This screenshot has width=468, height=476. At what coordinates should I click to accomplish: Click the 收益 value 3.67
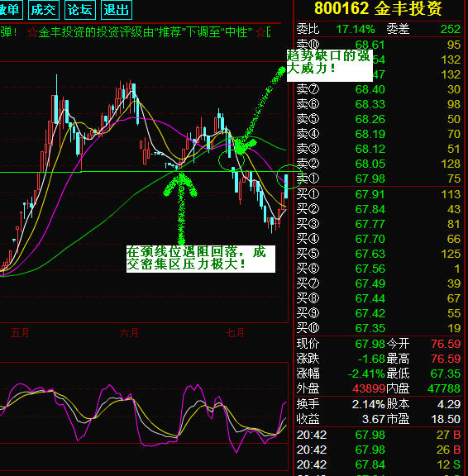[x=374, y=419]
